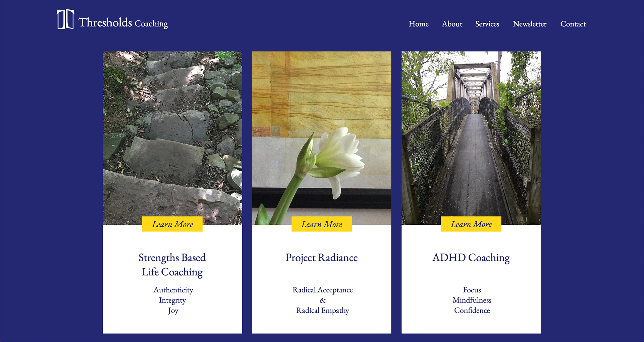644x342 pixels.
Task: Open the white amaryllis flower image
Action: (322, 134)
